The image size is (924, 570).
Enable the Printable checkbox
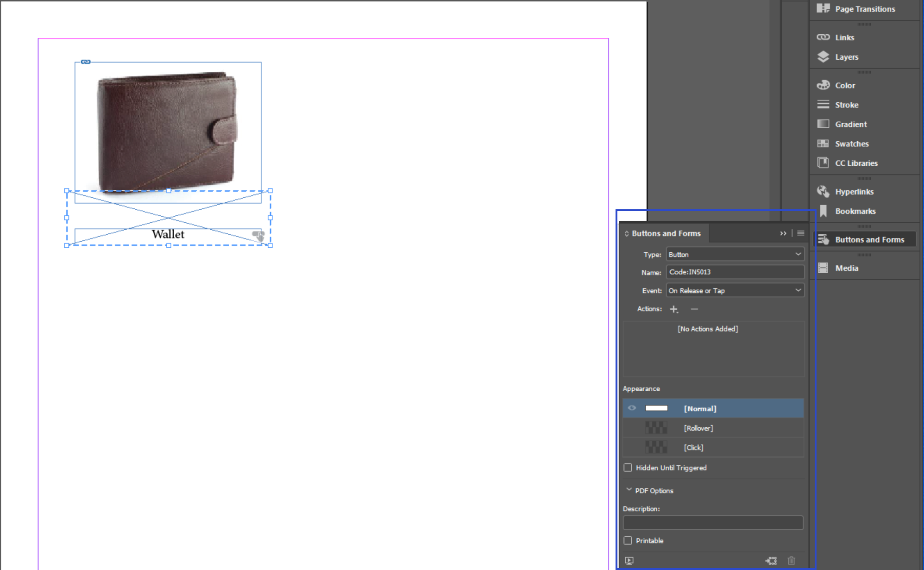click(628, 540)
